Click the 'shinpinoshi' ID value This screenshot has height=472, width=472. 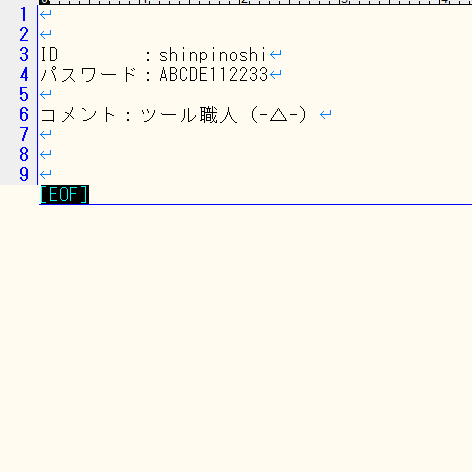point(213,55)
